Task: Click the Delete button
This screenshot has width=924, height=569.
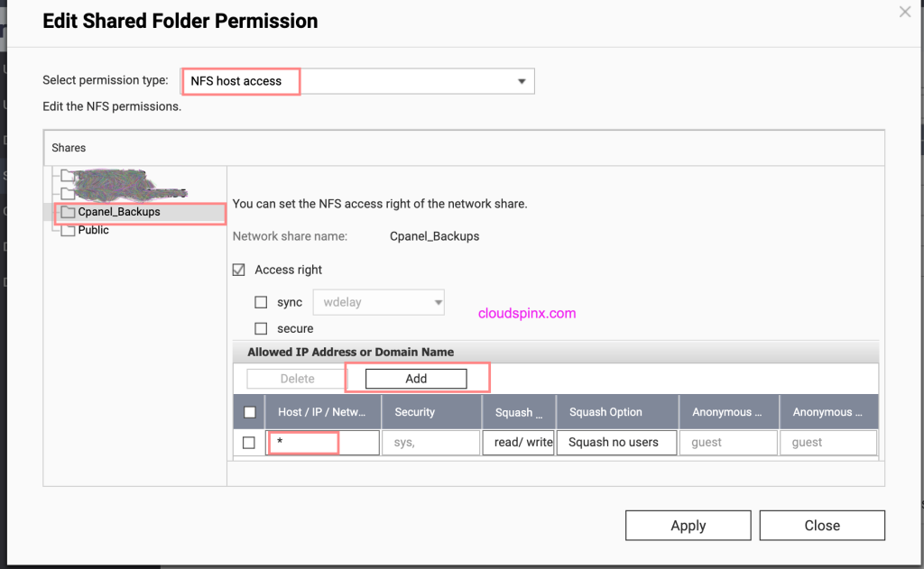Action: tap(297, 379)
